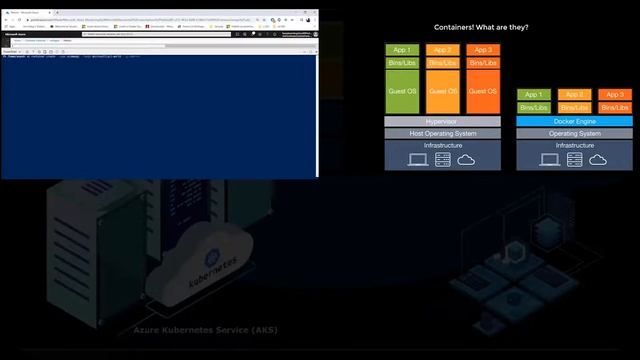Click the Azure Kubernetes Service (AKS) caption
Image resolution: width=640 pixels, height=360 pixels.
[x=205, y=330]
